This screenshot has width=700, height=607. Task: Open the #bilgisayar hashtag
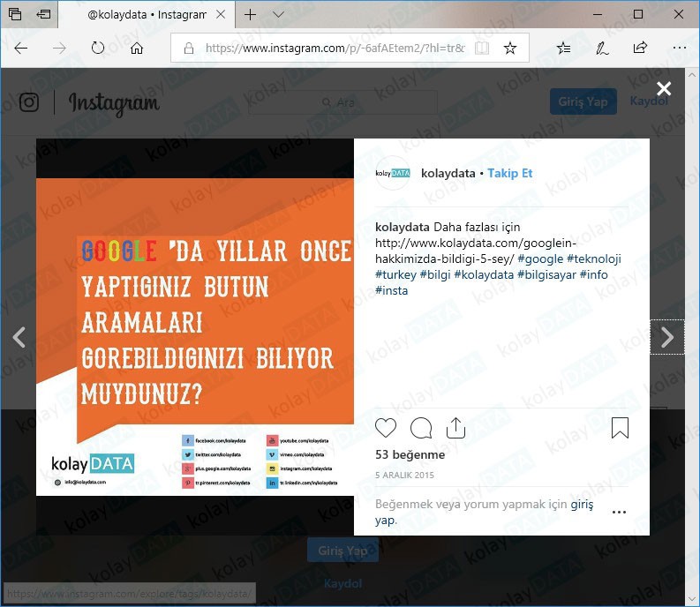coord(546,274)
